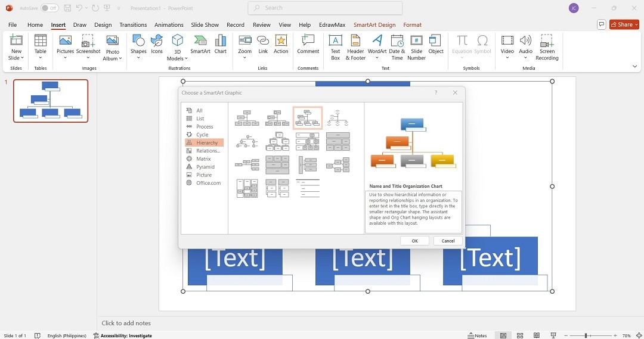This screenshot has height=339, width=644.
Task: Open account profile JC avatar
Action: coord(574,8)
